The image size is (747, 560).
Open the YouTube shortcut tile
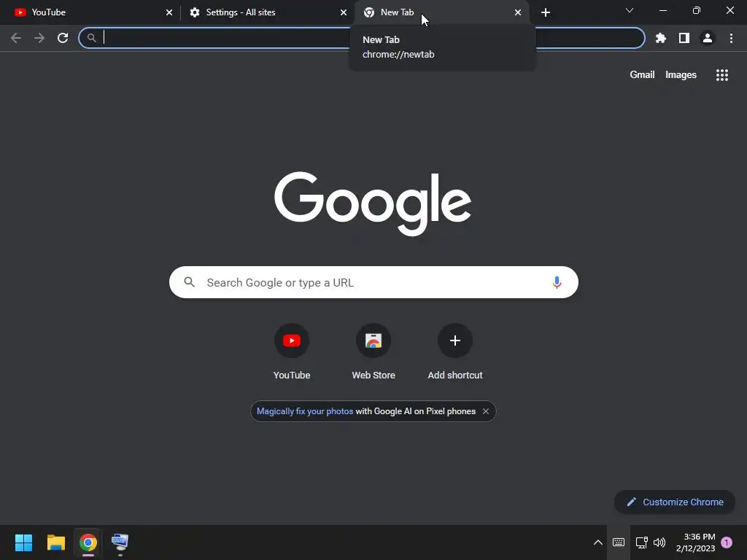pos(292,351)
